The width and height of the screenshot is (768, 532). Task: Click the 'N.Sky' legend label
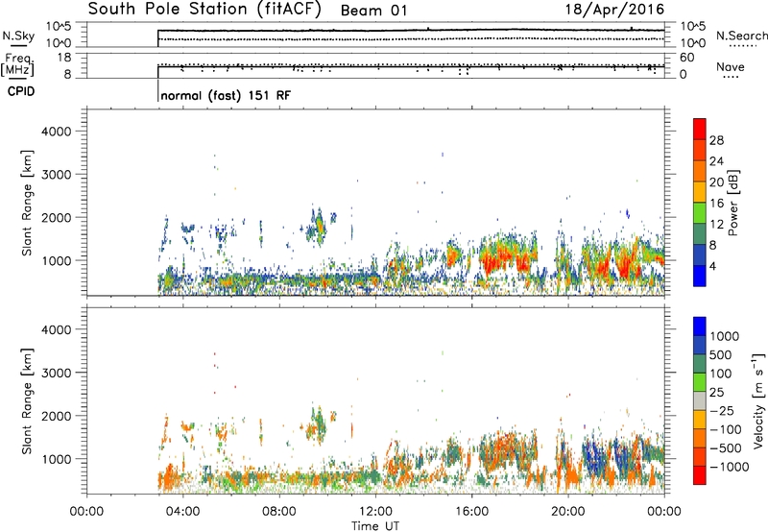pyautogui.click(x=18, y=36)
